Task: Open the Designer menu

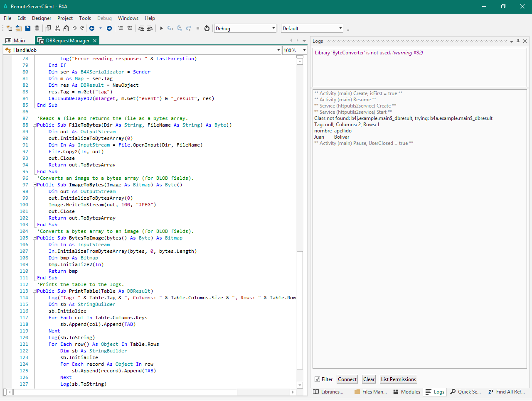Action: 42,18
